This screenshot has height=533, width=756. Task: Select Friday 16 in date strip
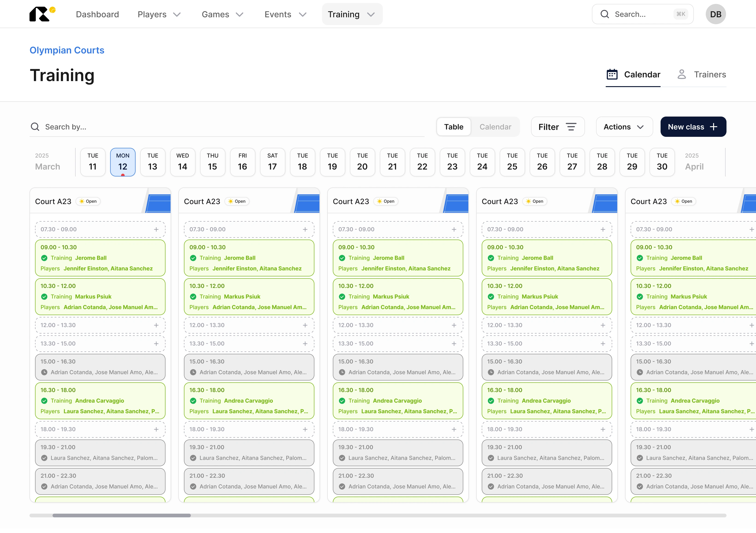(242, 162)
